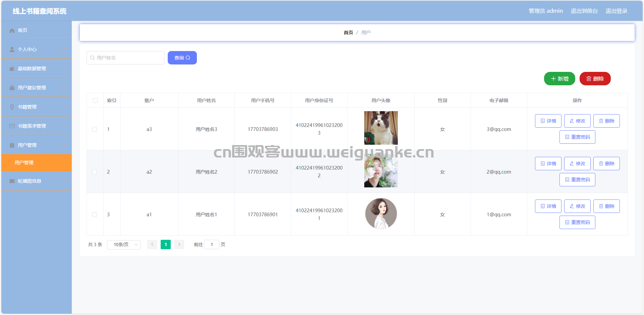Image resolution: width=644 pixels, height=315 pixels.
Task: Open the round illustrated avatar of user a1
Action: coord(381,213)
